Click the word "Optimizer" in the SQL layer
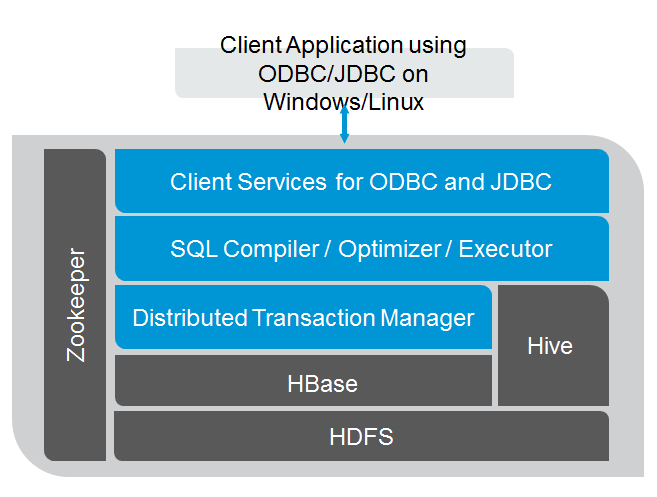 click(x=392, y=248)
